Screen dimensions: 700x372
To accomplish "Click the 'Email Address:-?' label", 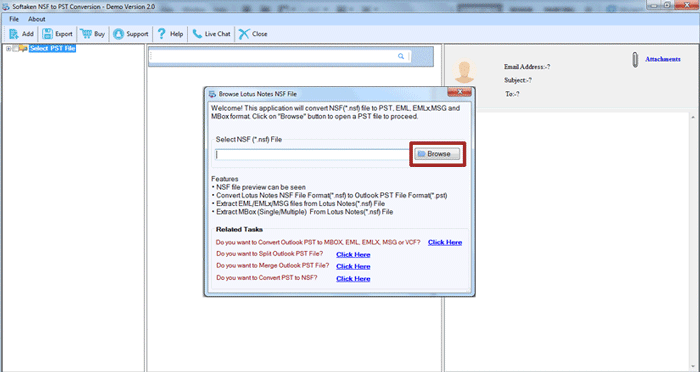I will pyautogui.click(x=527, y=67).
